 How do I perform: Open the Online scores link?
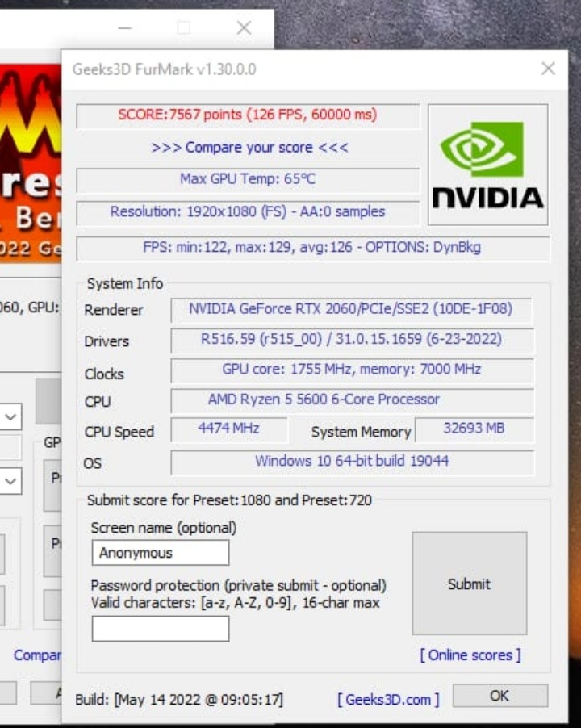click(470, 655)
